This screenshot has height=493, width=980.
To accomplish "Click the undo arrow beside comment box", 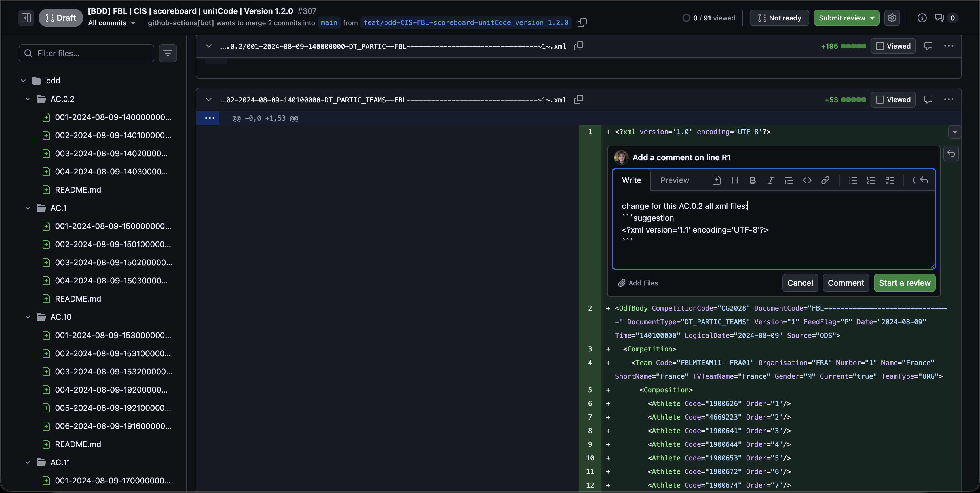I will coord(951,153).
